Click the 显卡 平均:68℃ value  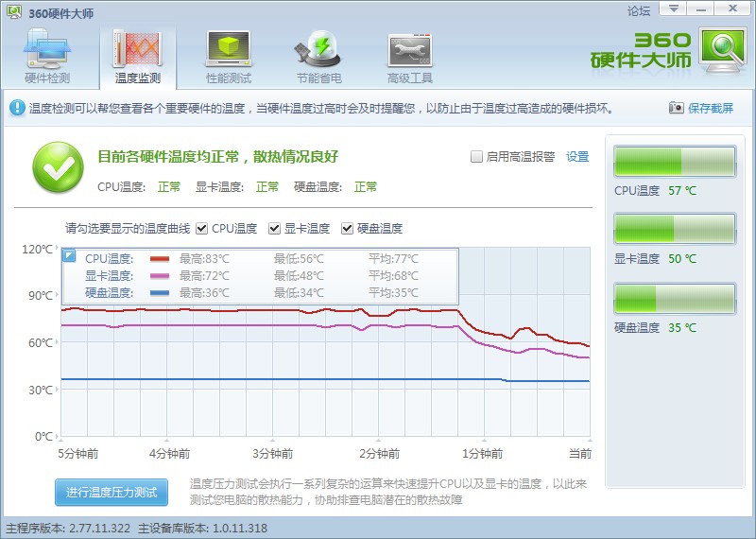coord(393,276)
